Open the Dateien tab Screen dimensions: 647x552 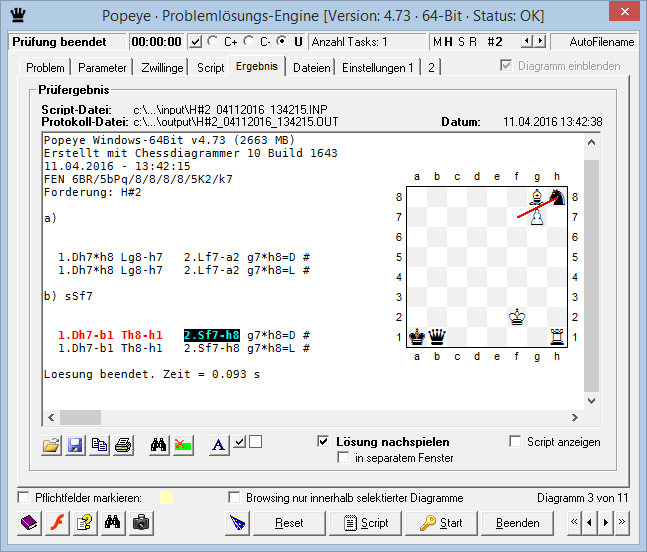[312, 68]
